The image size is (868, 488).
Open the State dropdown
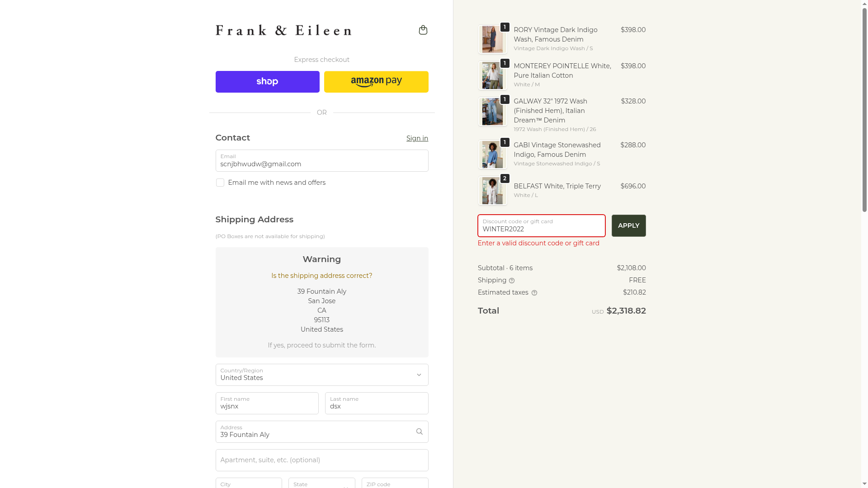tap(322, 483)
